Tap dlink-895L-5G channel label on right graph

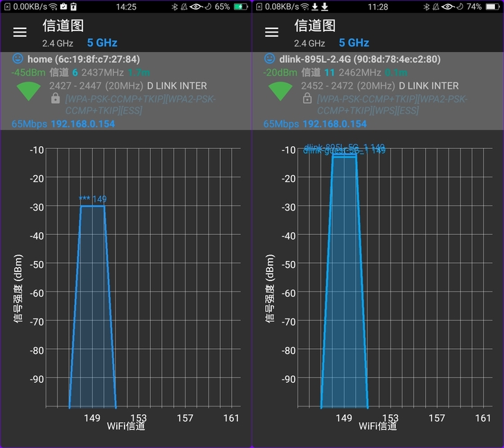344,147
